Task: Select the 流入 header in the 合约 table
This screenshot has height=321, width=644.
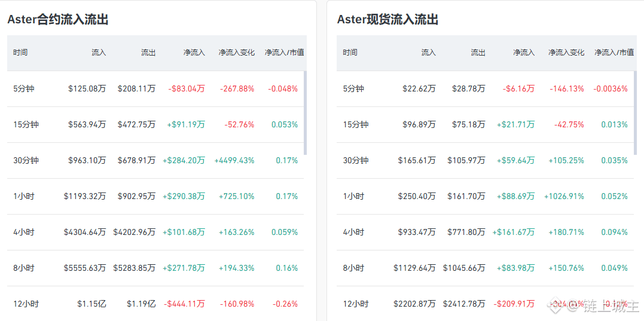Action: 99,53
